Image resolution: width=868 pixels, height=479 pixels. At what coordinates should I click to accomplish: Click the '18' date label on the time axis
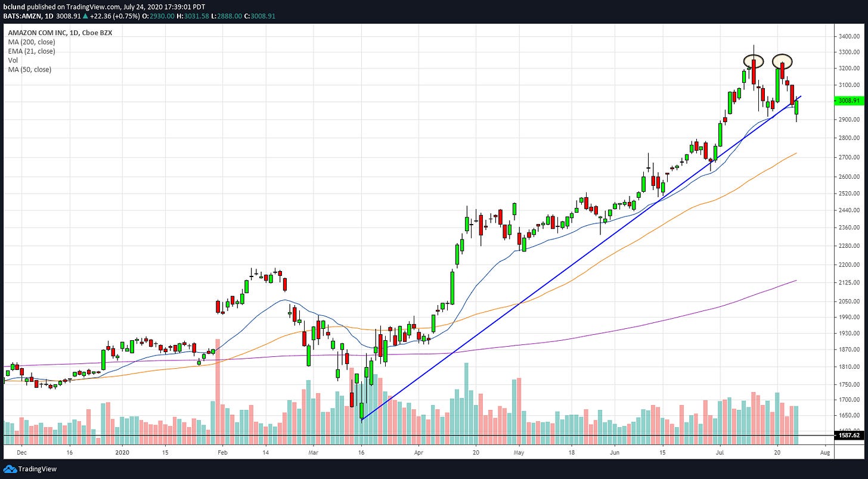coord(571,453)
